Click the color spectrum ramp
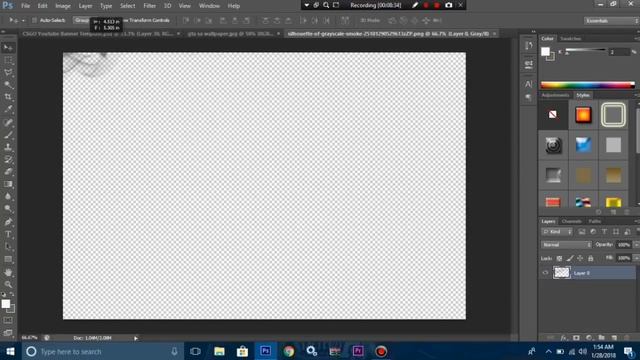 tap(588, 85)
